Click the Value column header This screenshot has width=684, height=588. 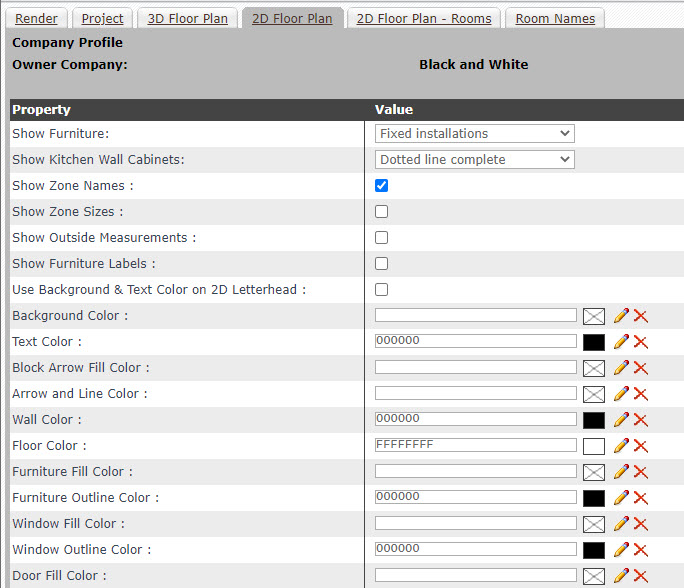394,109
